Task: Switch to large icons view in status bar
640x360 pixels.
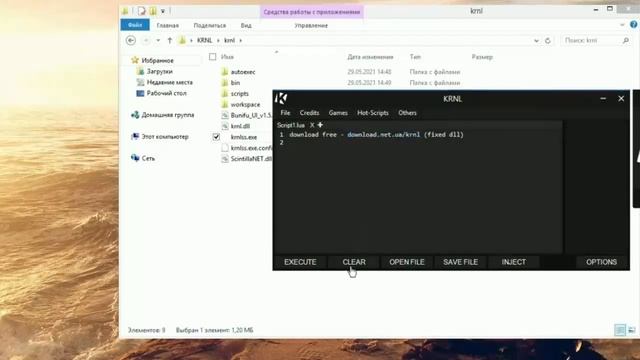Action: click(x=631, y=330)
